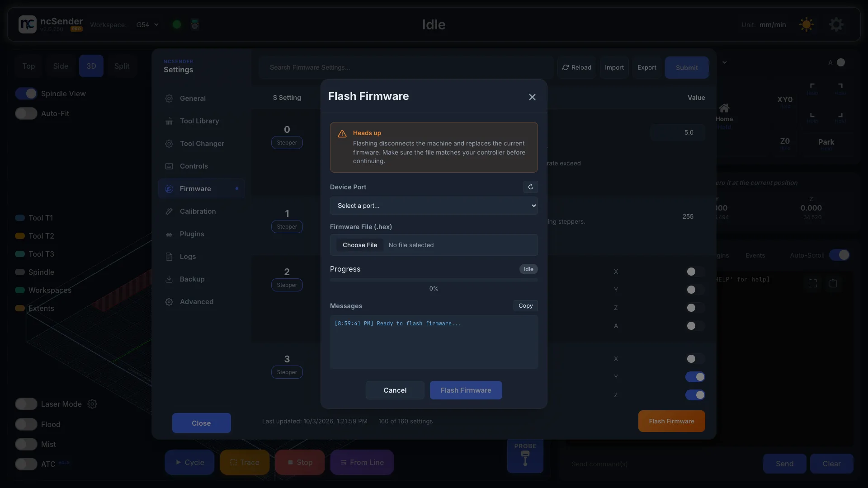Switch to the Split view tab
Viewport: 868px width, 488px height.
tap(122, 66)
